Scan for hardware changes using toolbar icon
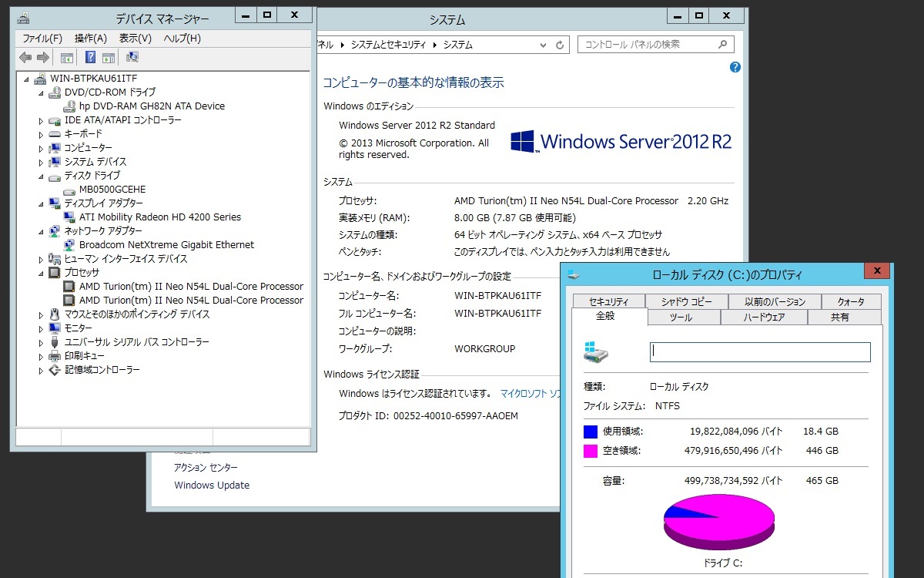The height and width of the screenshot is (578, 924). (x=131, y=56)
